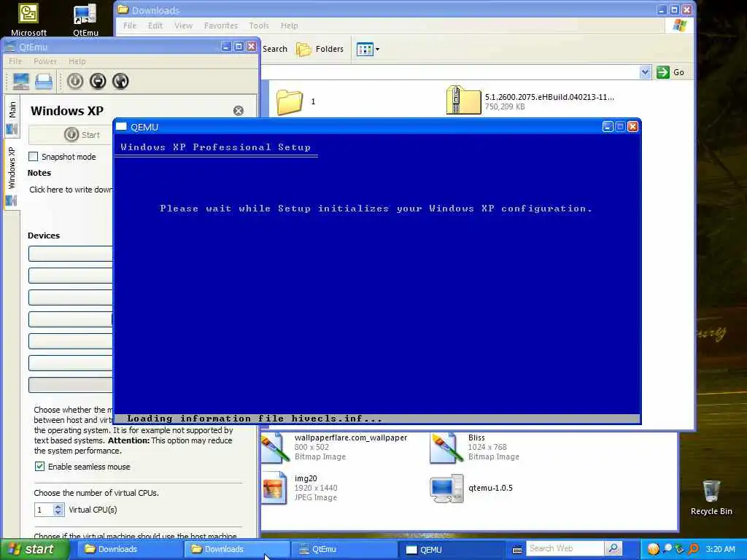Screen dimensions: 747x560
Task: Click the Virtual CPUs spinner arrows
Action: [x=58, y=510]
